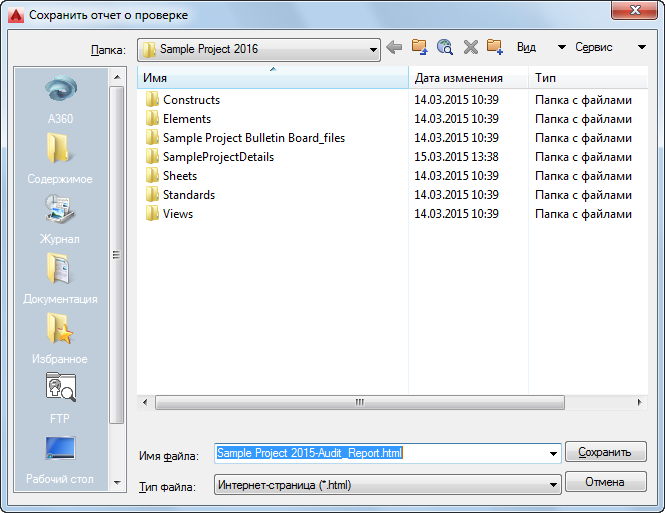
Task: Go back to the previous folder
Action: (x=394, y=47)
